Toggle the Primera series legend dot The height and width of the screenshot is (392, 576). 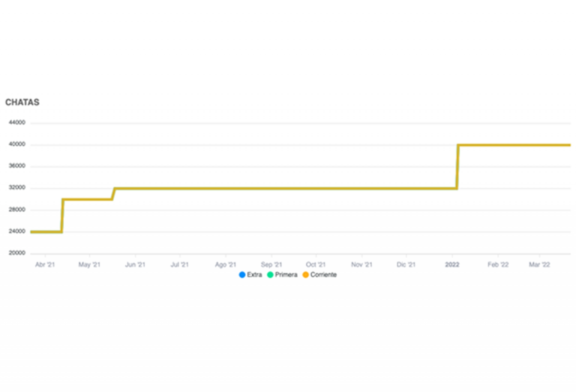270,275
